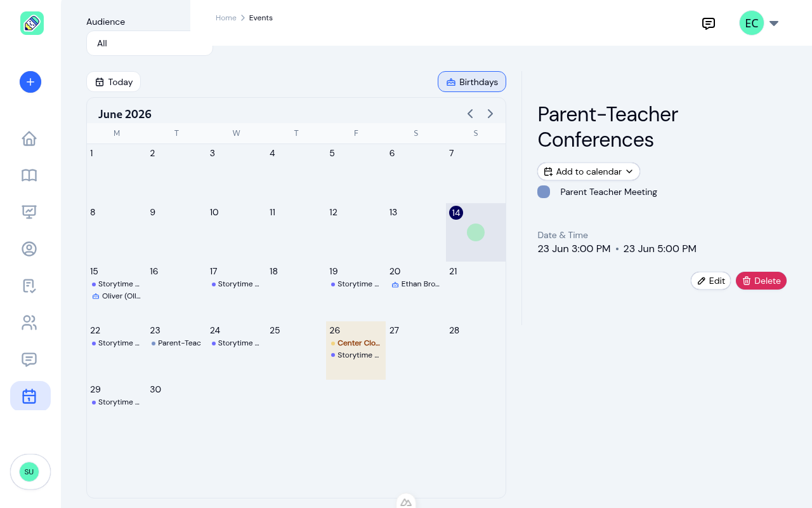This screenshot has width=812, height=508.
Task: Click the blue plus create button
Action: 30,82
